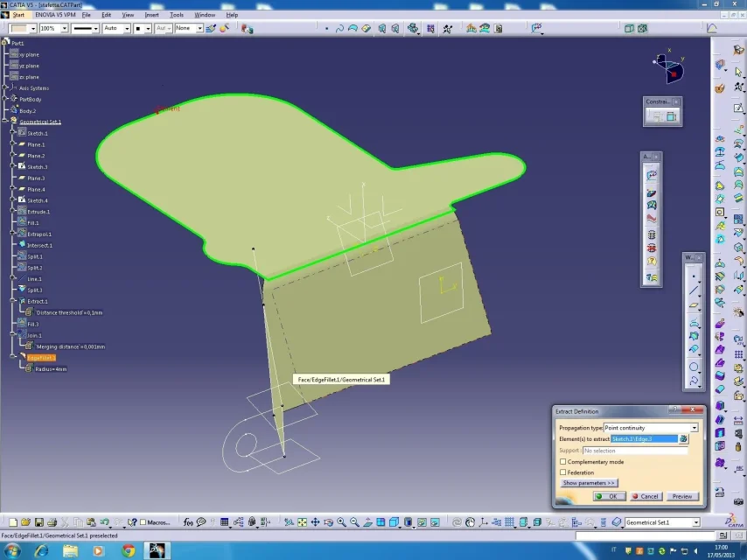The height and width of the screenshot is (560, 747).
Task: Open the Propagation type dropdown
Action: click(x=694, y=428)
